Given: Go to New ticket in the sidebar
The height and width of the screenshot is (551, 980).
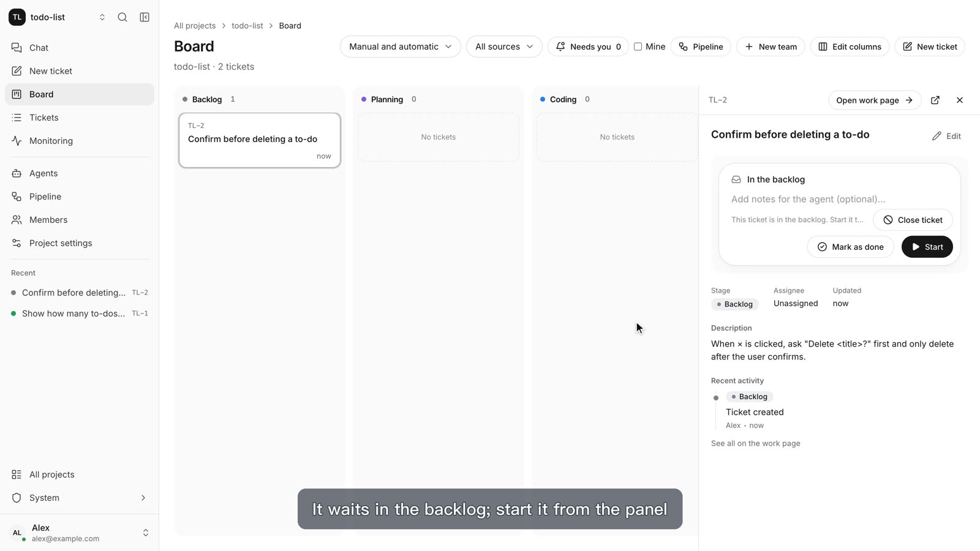Looking at the screenshot, I should [80, 71].
